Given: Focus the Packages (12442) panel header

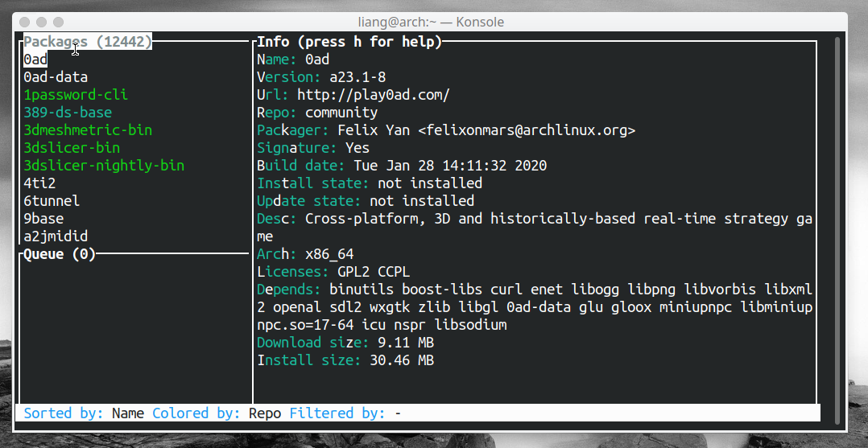Looking at the screenshot, I should [87, 42].
